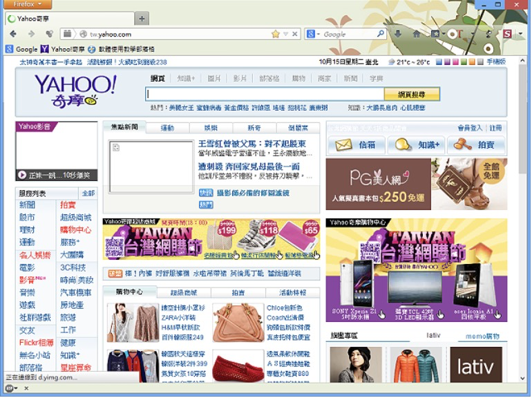Select the 字典 search tab
The height and width of the screenshot is (398, 532).
[376, 78]
